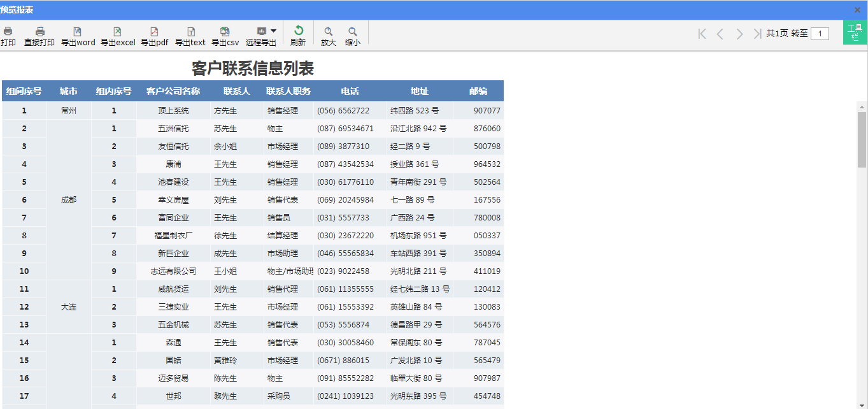Click the 客户公司名称 column header
Image resolution: width=868 pixels, height=409 pixels.
(x=173, y=91)
